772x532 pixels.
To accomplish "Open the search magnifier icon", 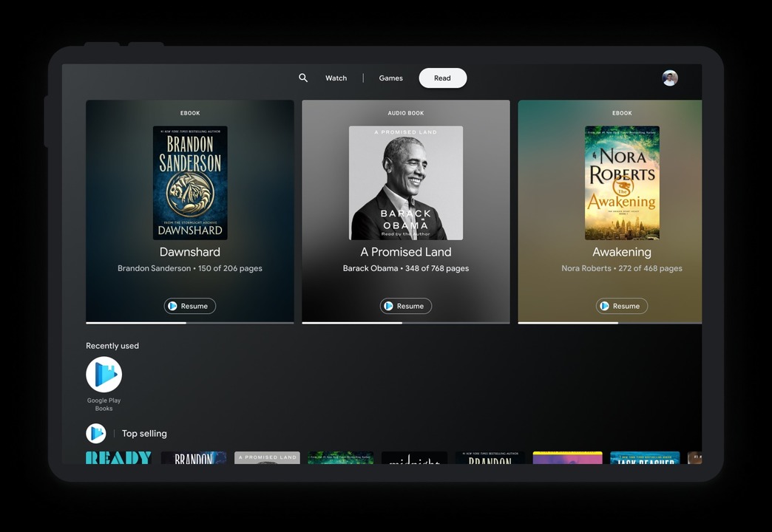I will 303,78.
